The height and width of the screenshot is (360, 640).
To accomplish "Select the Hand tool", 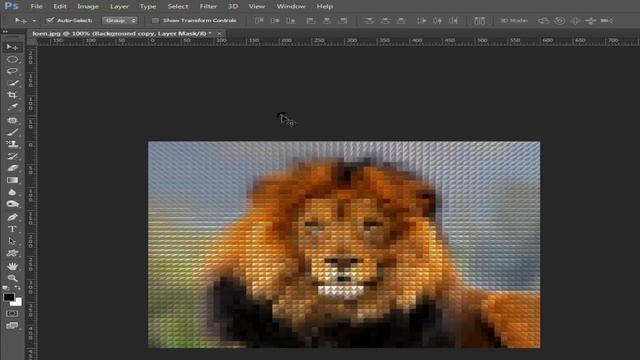I will point(12,267).
